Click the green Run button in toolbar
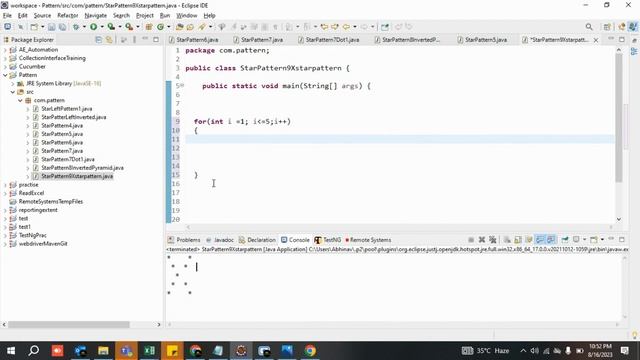Screen dimensions: 640x360 coord(93,27)
